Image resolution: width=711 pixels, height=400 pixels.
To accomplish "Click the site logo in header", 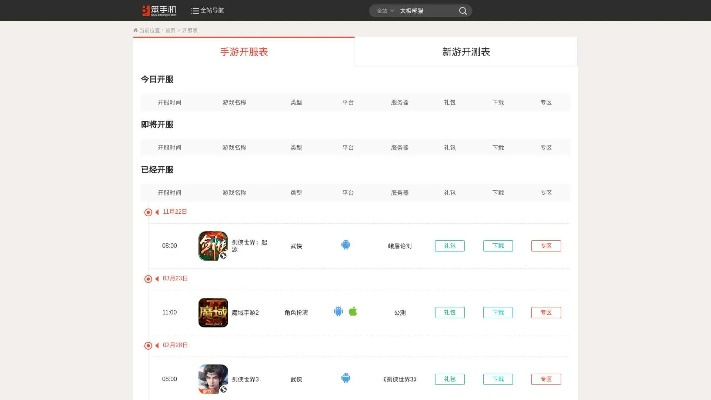I will (x=159, y=10).
